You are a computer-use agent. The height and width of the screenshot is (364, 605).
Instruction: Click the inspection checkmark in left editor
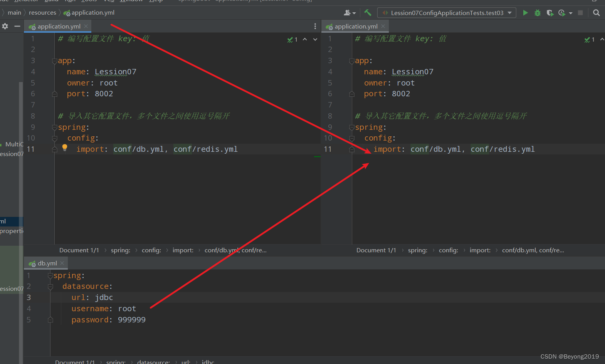pyautogui.click(x=292, y=39)
